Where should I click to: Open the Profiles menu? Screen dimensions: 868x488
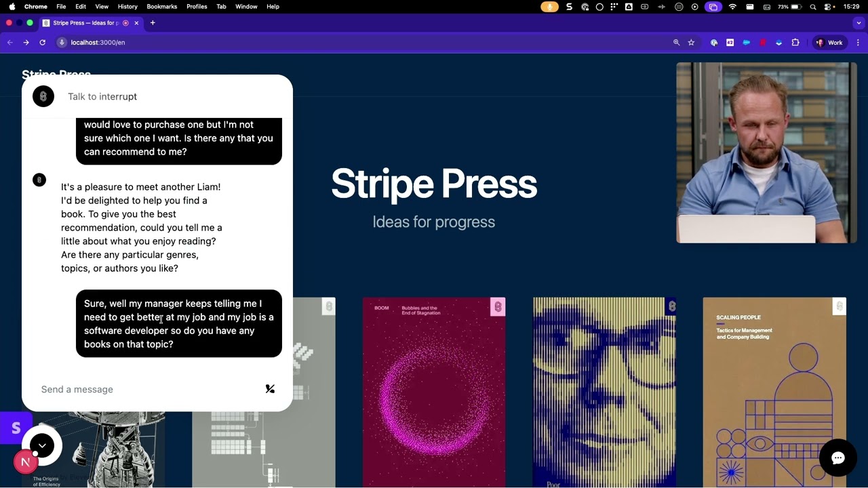pos(197,6)
